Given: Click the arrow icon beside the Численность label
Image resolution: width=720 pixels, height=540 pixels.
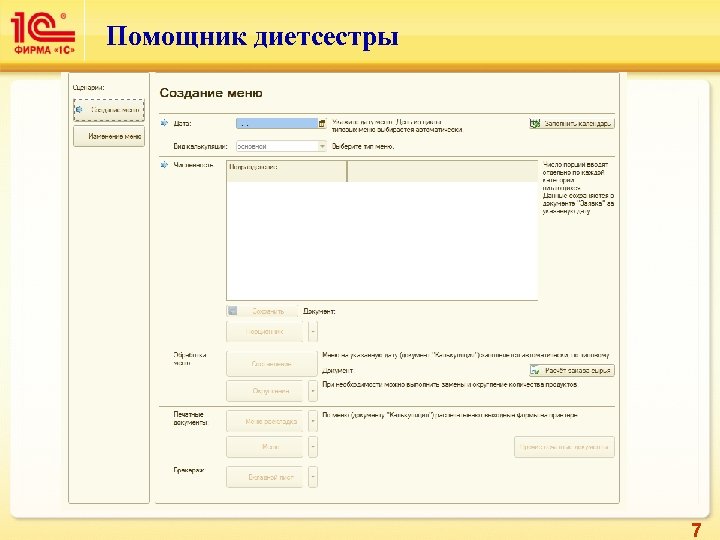Looking at the screenshot, I should click(164, 165).
